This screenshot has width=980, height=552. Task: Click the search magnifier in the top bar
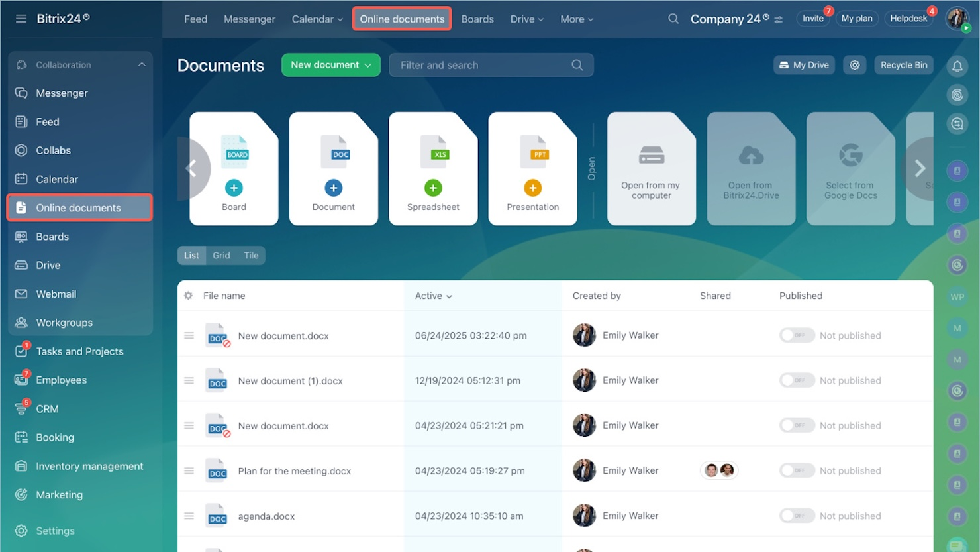point(673,19)
